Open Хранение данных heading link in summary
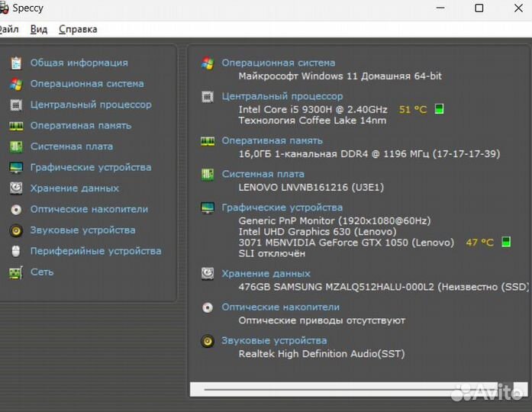The height and width of the screenshot is (412, 532). point(266,274)
